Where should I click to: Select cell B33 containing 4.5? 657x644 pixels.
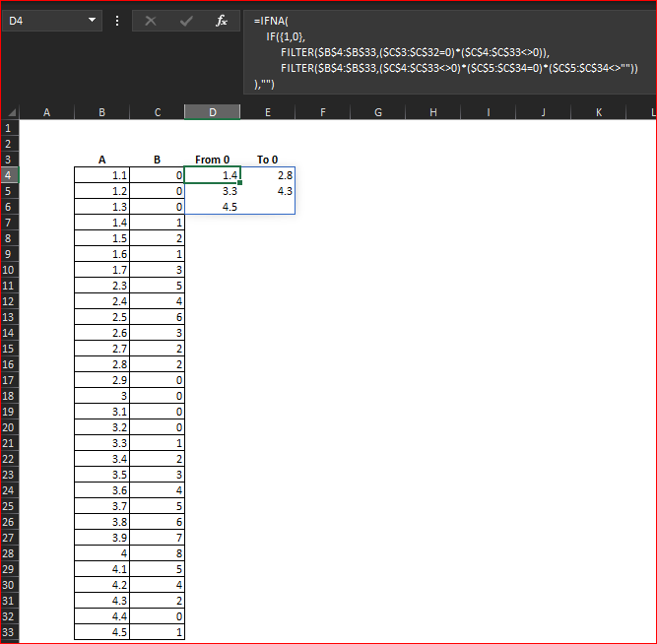click(x=101, y=632)
